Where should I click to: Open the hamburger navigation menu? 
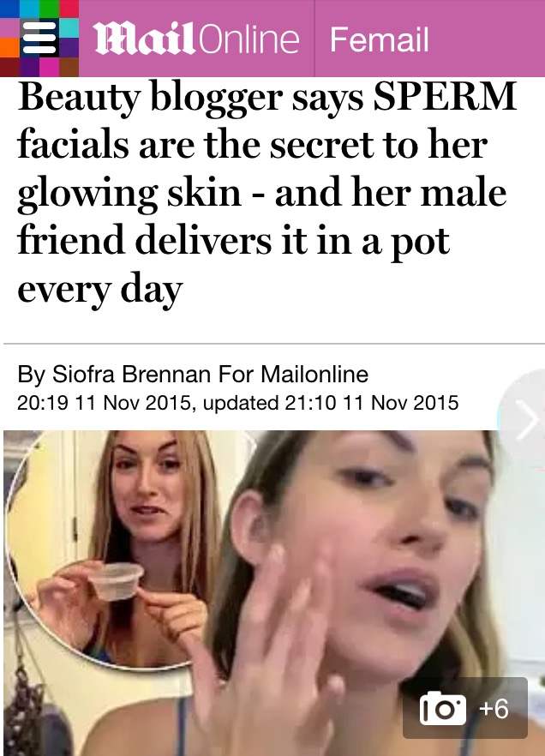pos(39,38)
